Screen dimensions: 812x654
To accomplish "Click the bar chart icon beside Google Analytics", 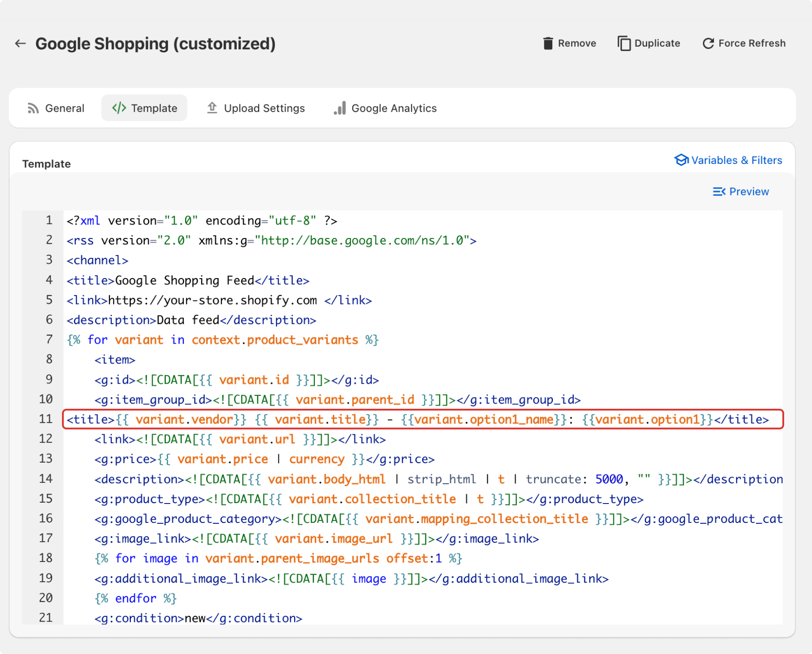I will pos(340,108).
